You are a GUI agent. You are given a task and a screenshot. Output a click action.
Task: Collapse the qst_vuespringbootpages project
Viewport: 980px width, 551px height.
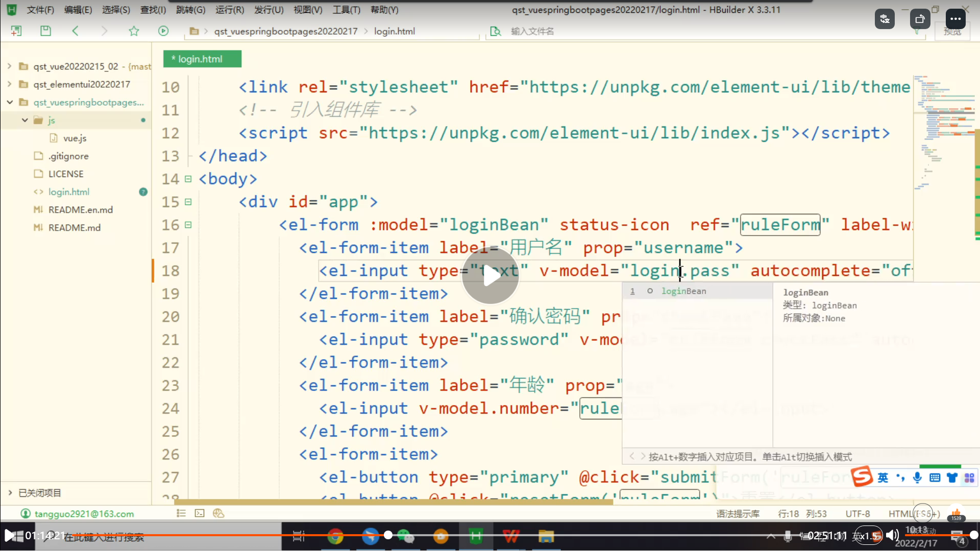coord(9,102)
